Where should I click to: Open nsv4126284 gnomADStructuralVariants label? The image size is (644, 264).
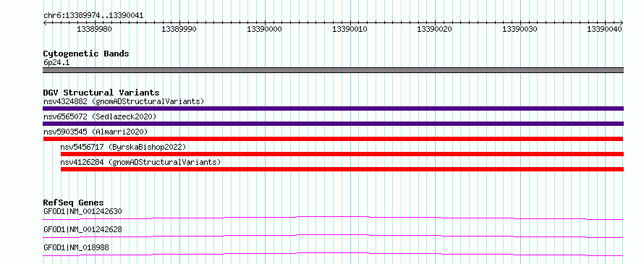coord(140,162)
